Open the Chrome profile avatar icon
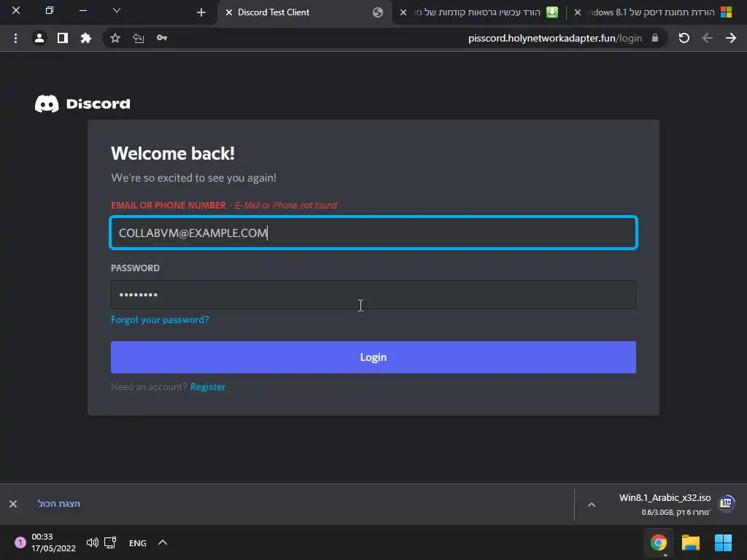747x560 pixels. pos(39,38)
